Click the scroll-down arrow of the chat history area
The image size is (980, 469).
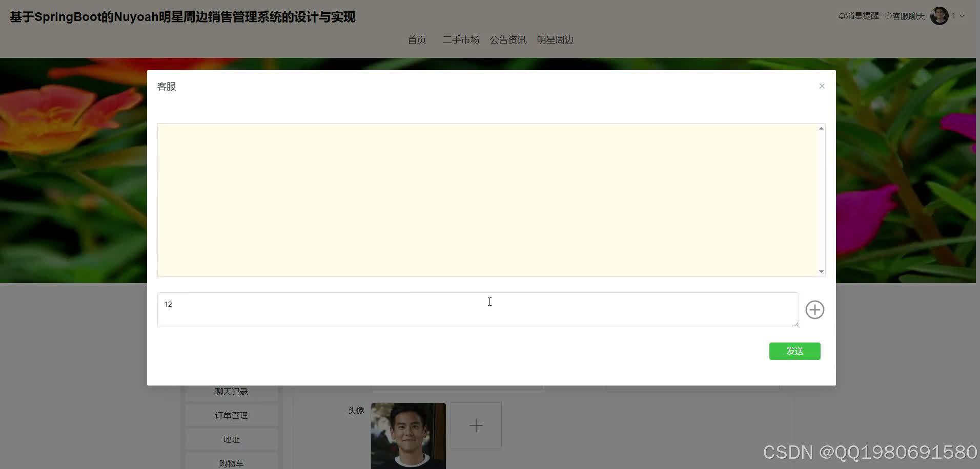[821, 271]
